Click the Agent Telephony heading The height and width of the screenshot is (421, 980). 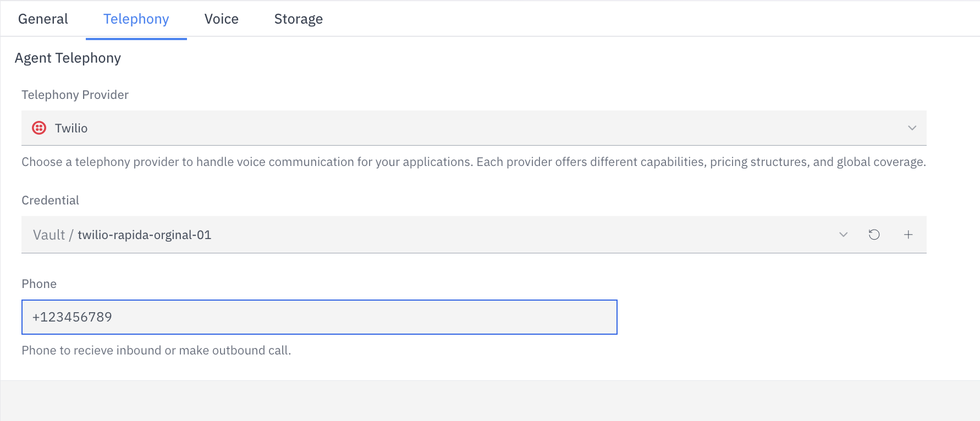click(x=68, y=58)
